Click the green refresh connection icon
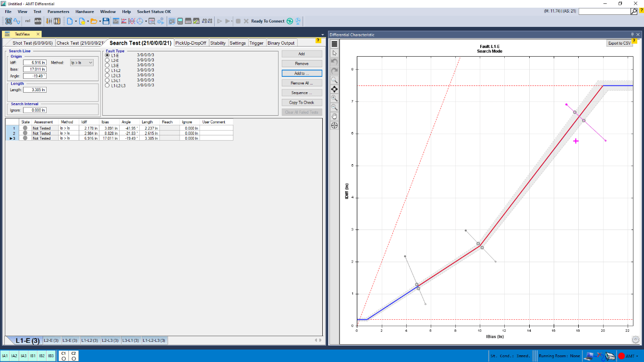Image resolution: width=644 pixels, height=362 pixels. [289, 21]
